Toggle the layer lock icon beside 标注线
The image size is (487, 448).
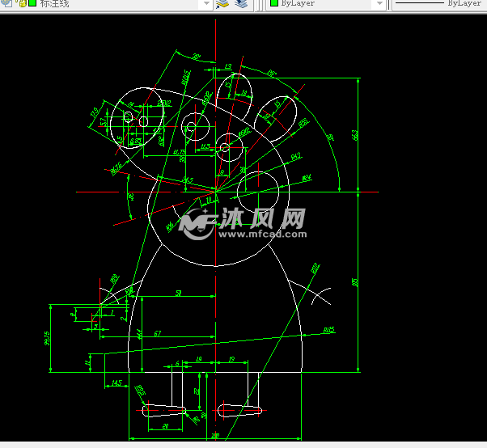point(23,3)
